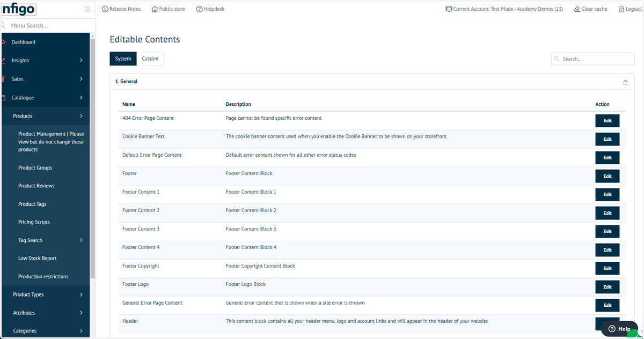Image resolution: width=644 pixels, height=339 pixels.
Task: Edit the Footer Logo block
Action: click(x=608, y=287)
